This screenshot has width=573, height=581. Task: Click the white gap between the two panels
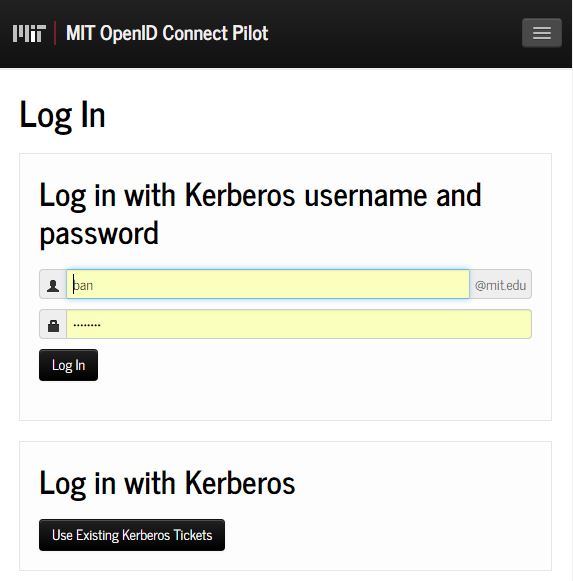(x=285, y=431)
